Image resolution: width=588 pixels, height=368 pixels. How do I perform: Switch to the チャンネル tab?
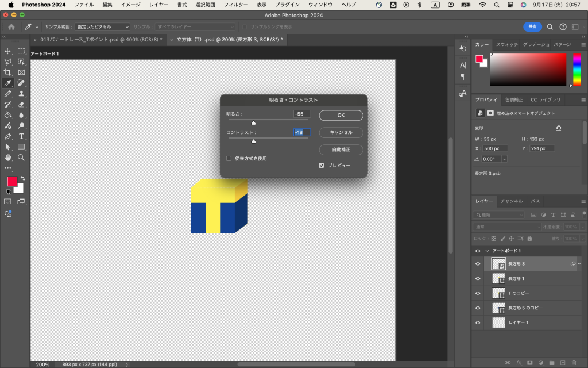click(x=511, y=201)
